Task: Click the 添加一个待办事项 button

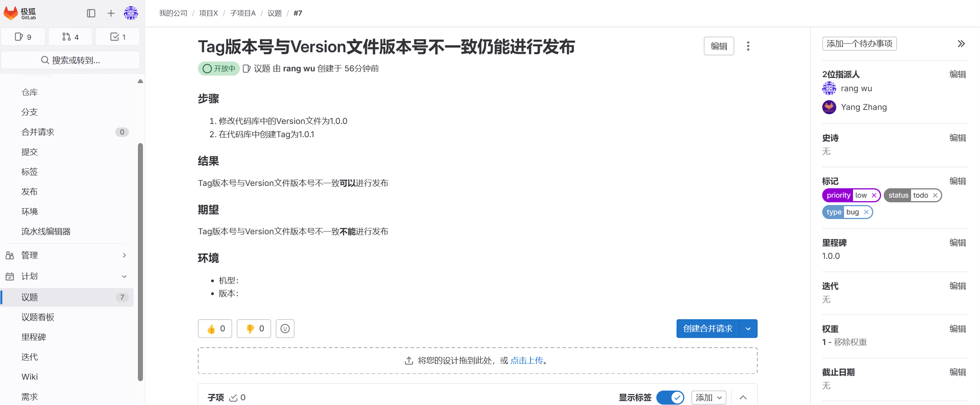Action: pos(859,44)
